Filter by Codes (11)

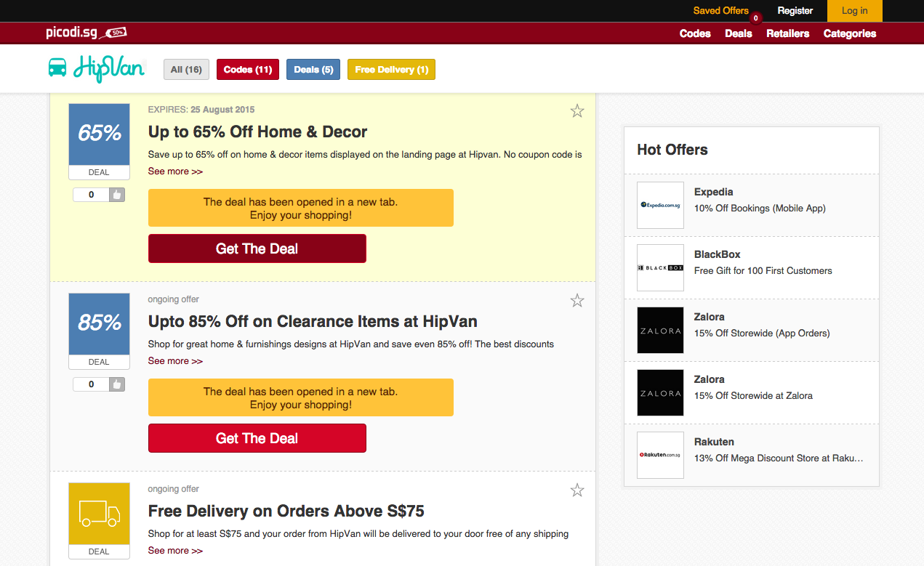(x=248, y=70)
